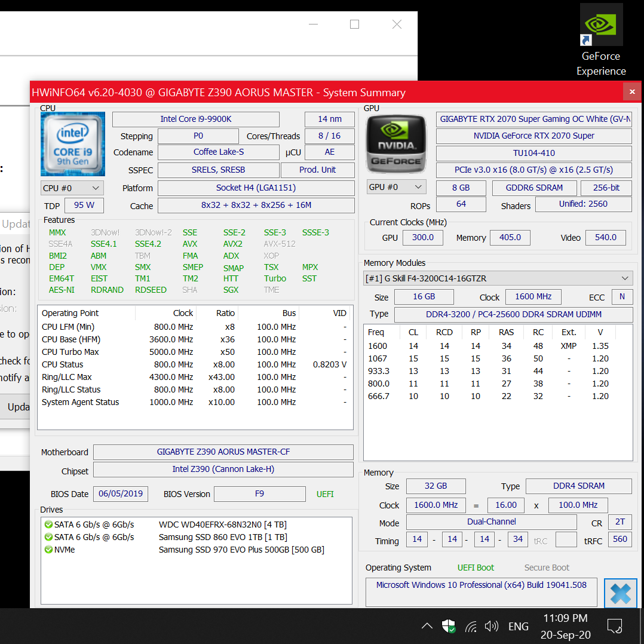
Task: Select the NVIDIA GeForce RTX 2070 Super field
Action: tap(533, 136)
